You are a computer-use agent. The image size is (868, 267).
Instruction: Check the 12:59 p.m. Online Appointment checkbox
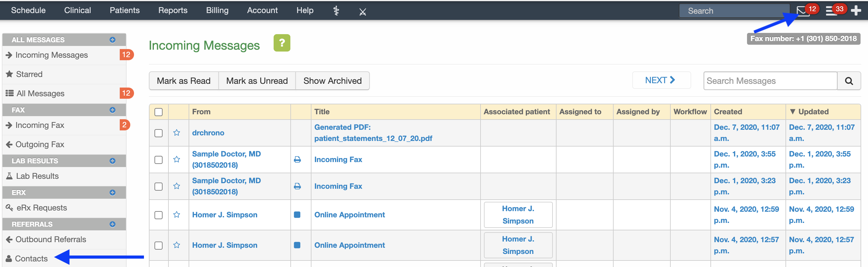(159, 215)
